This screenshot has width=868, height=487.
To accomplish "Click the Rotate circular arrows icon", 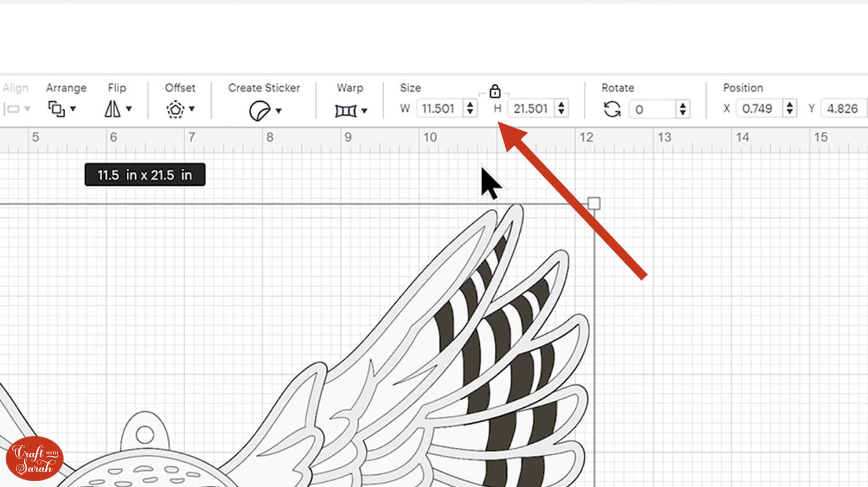I will coord(612,109).
